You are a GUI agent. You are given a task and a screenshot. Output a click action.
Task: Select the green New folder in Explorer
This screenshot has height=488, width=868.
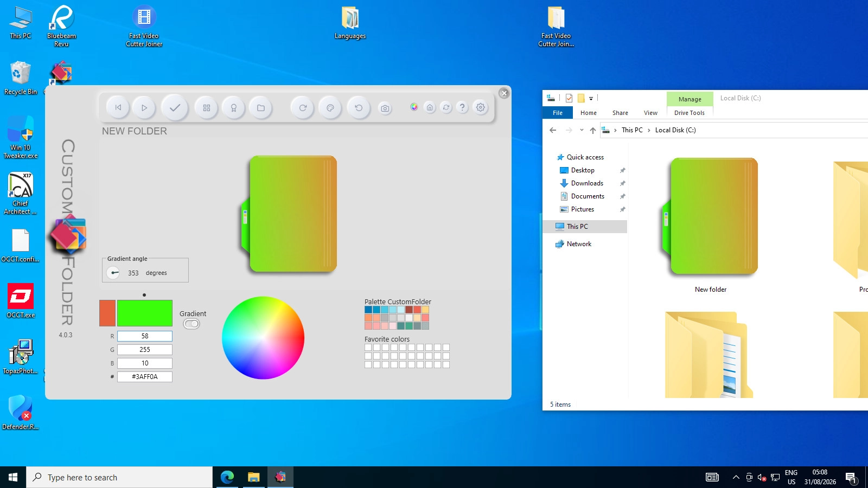pyautogui.click(x=711, y=225)
